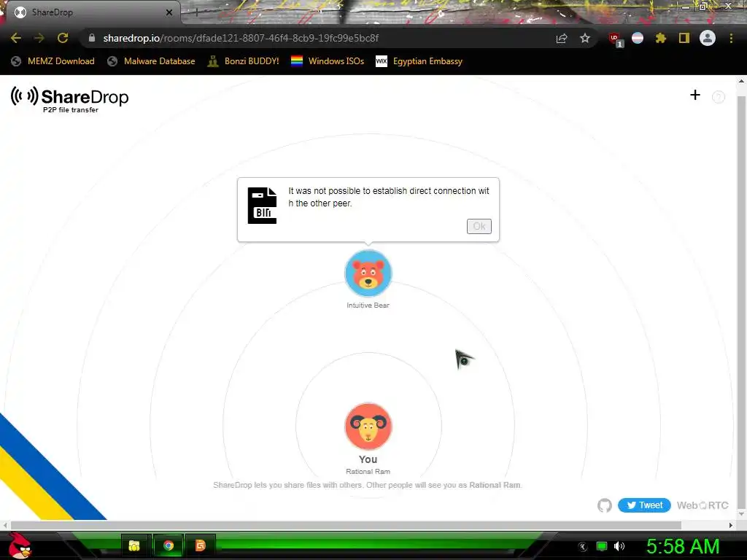Click the 'You' label below avatar

(x=368, y=459)
